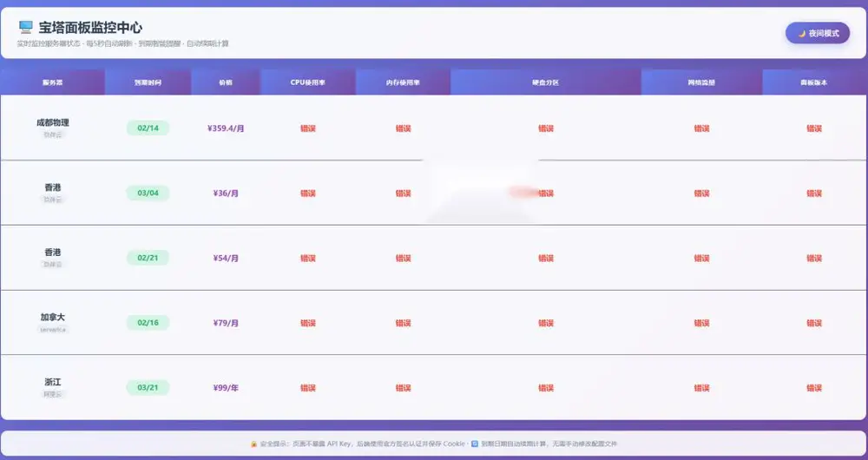868x460 pixels.
Task: Click the memory 错误 status in 浙江 row
Action: pyautogui.click(x=403, y=388)
